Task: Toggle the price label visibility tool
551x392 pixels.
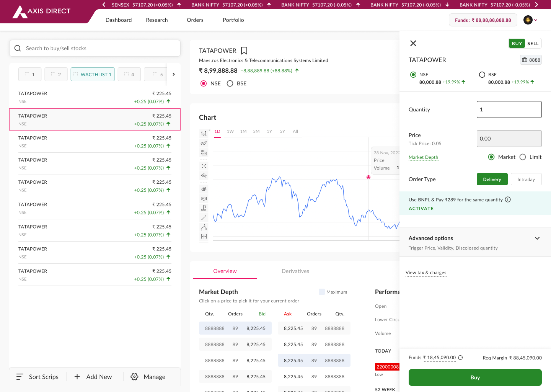Action: click(x=204, y=152)
